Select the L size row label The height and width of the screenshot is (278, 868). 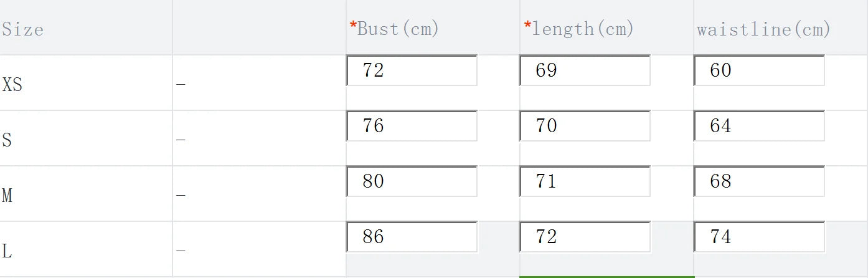pos(7,252)
